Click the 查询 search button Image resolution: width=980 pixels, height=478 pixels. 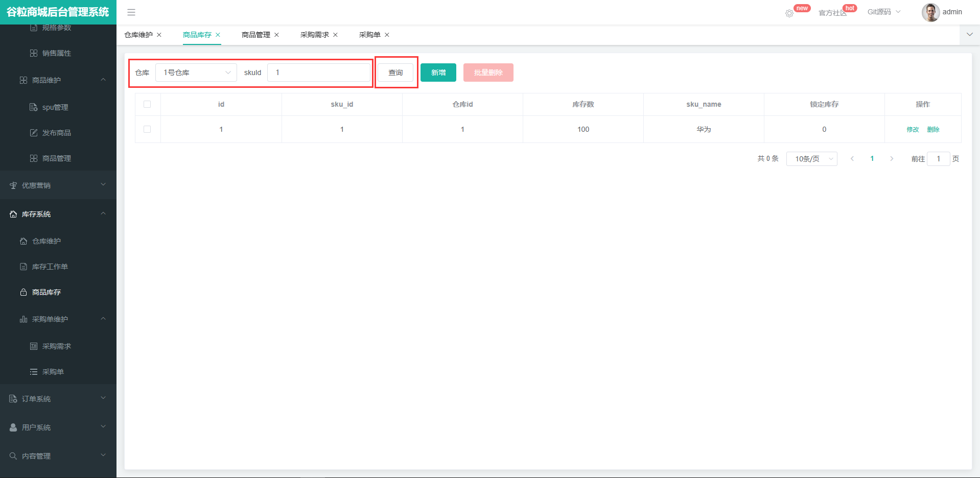click(x=395, y=73)
